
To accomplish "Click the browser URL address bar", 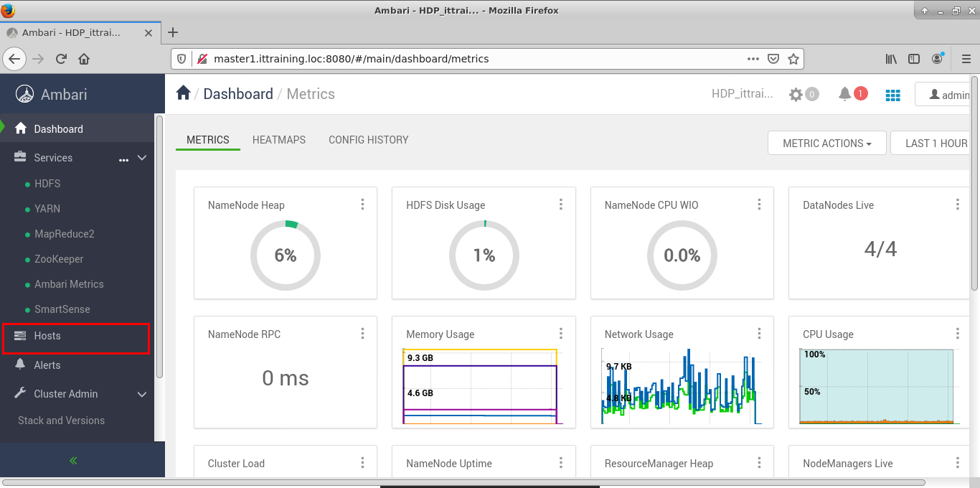I will 473,59.
